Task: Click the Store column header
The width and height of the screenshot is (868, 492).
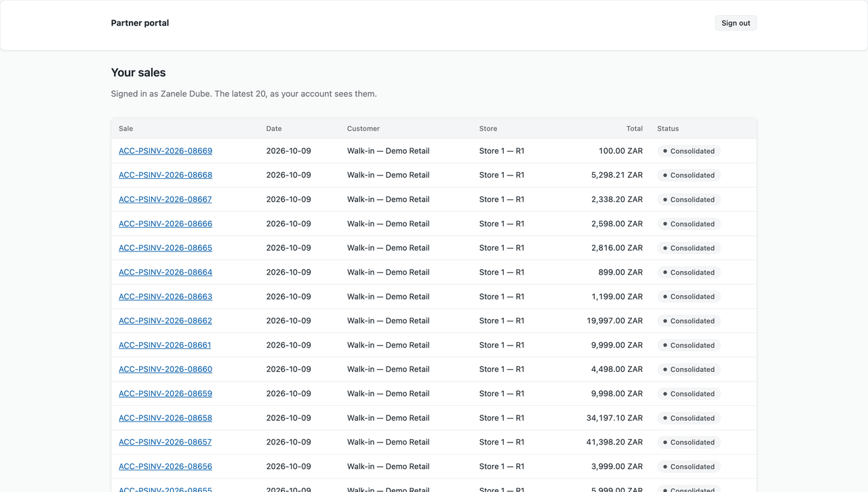Action: coord(488,129)
